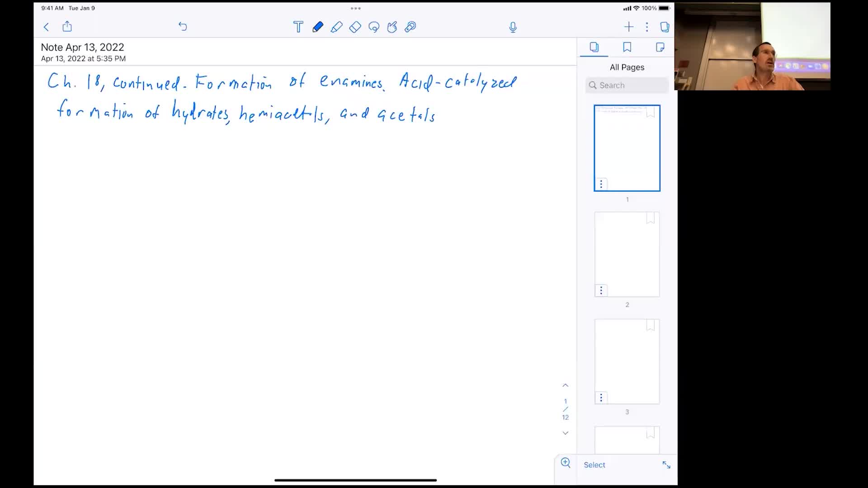Collapse the panel using the expand arrows

tap(667, 465)
